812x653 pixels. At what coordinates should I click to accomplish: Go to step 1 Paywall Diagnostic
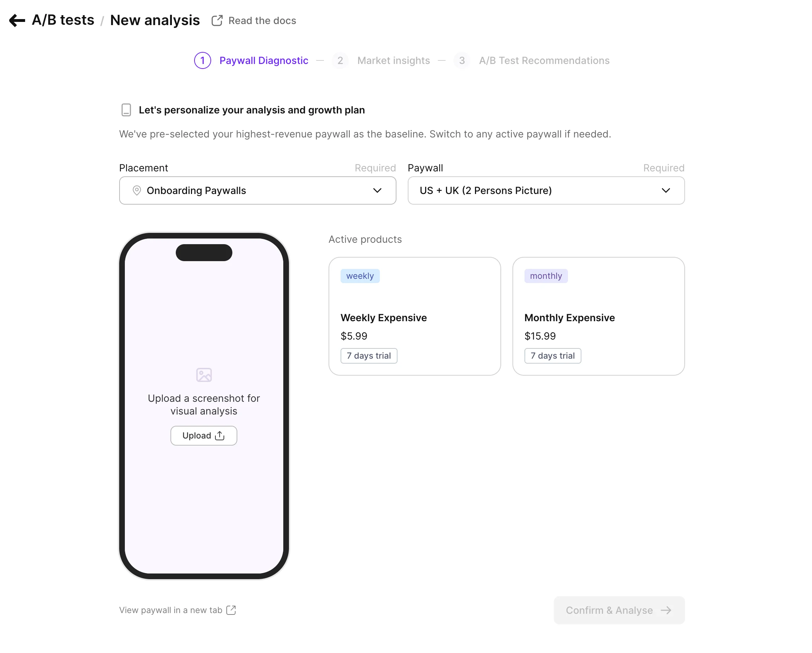[x=263, y=60]
